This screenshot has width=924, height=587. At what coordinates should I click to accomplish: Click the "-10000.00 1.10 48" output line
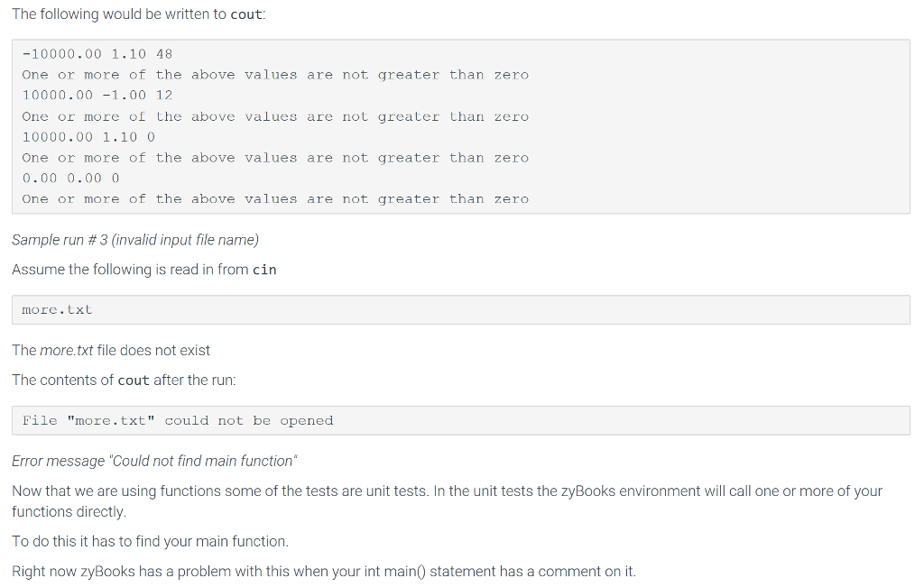click(97, 54)
